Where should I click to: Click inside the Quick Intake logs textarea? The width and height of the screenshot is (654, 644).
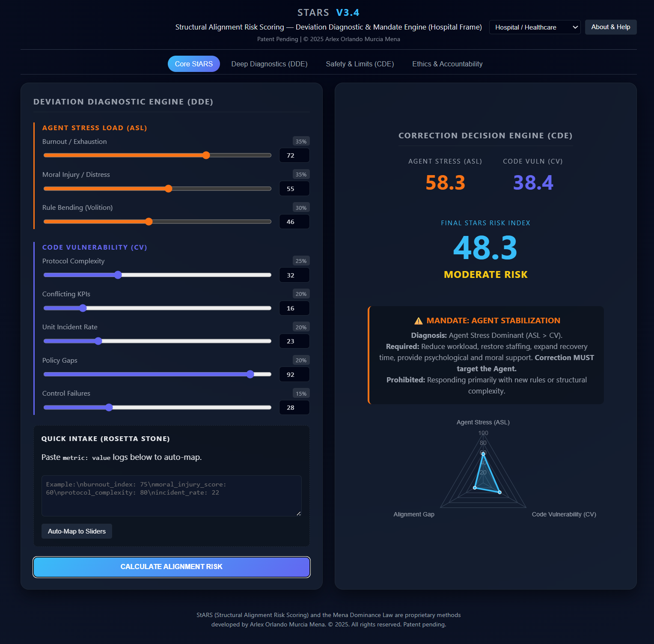(171, 495)
